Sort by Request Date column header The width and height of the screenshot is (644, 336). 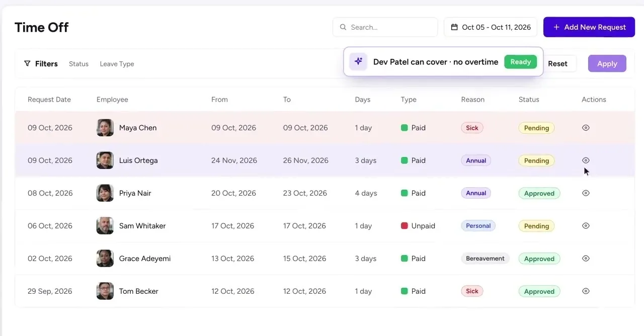[49, 100]
